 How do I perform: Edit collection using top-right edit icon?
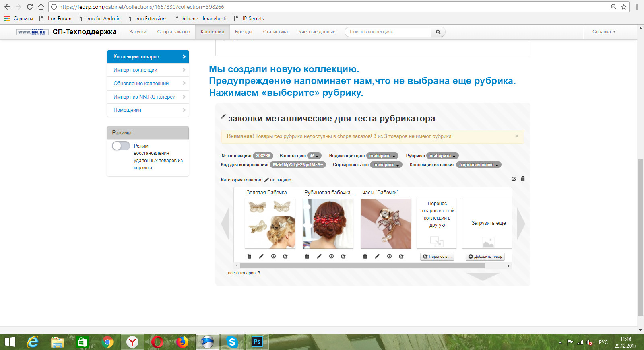tap(514, 179)
